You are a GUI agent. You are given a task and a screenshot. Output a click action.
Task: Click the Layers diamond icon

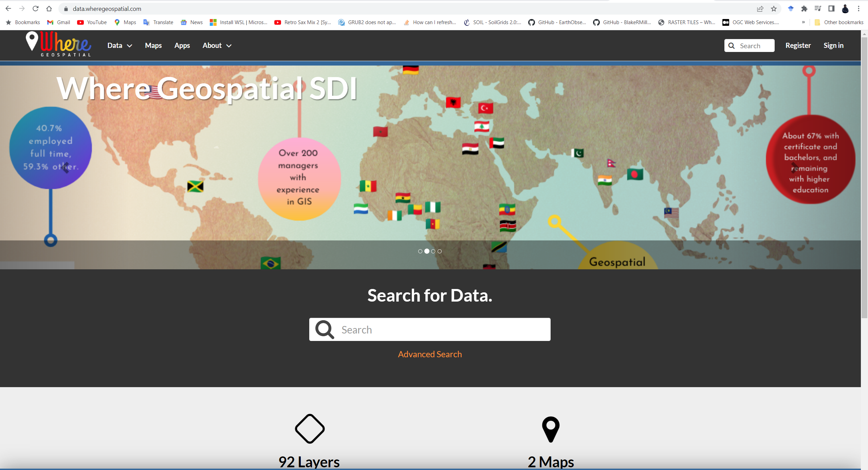tap(310, 429)
